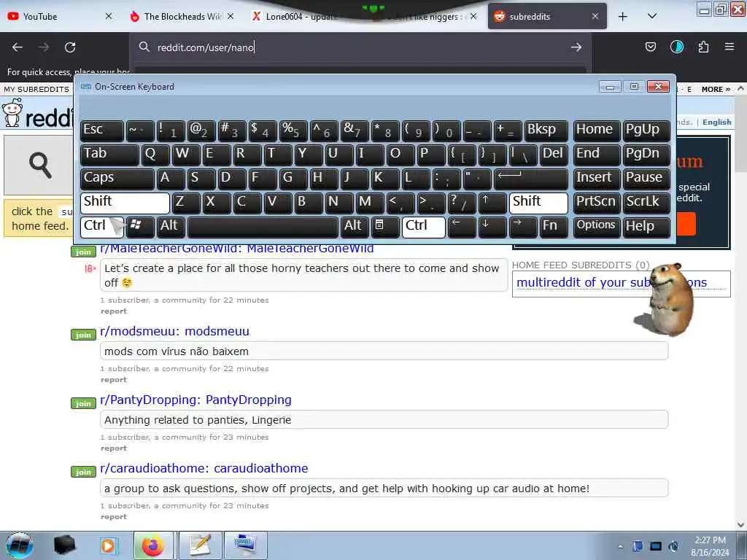Toggle the right Ctrl key

[424, 227]
